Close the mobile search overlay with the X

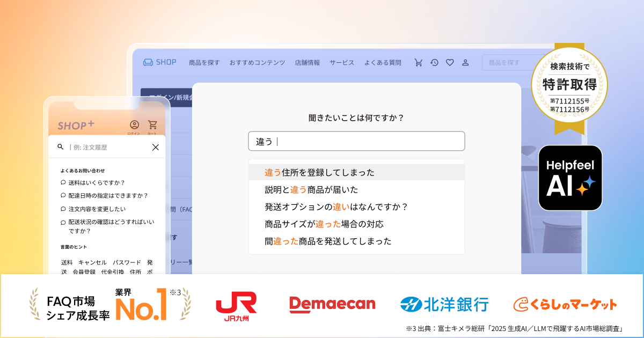156,146
